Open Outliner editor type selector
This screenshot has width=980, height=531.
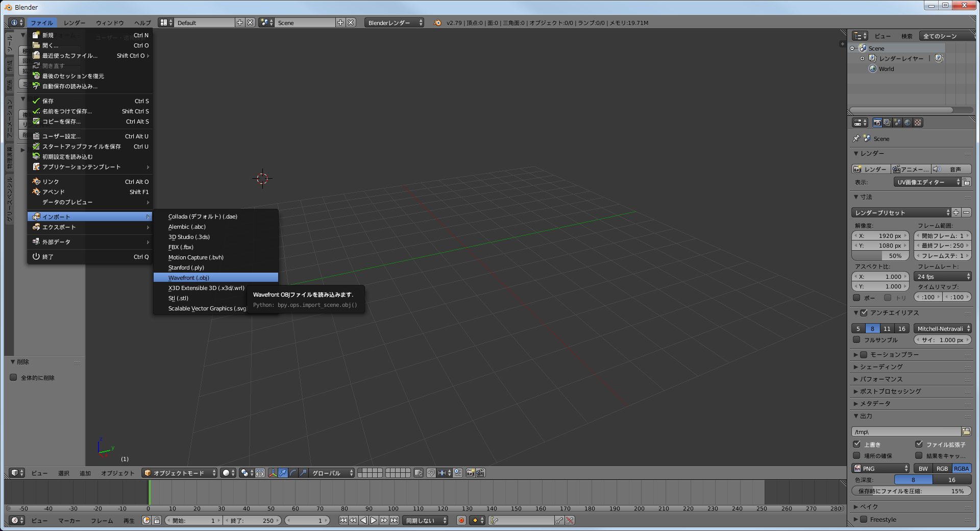(x=860, y=36)
